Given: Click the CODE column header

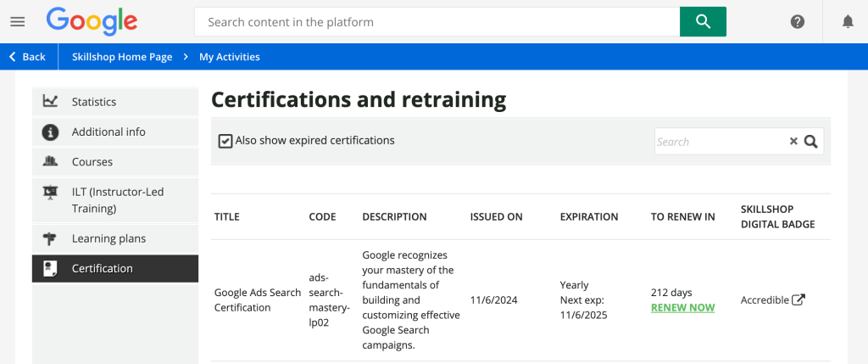Looking at the screenshot, I should click(x=322, y=216).
